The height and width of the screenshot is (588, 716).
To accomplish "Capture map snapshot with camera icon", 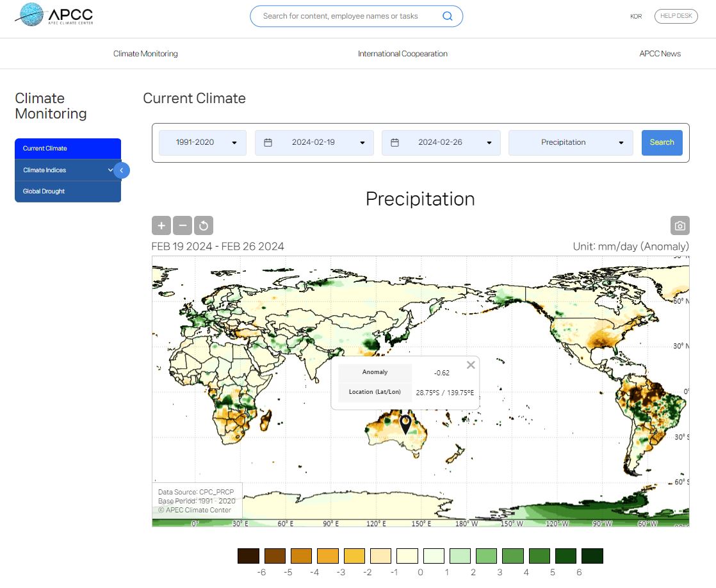I will tap(679, 225).
